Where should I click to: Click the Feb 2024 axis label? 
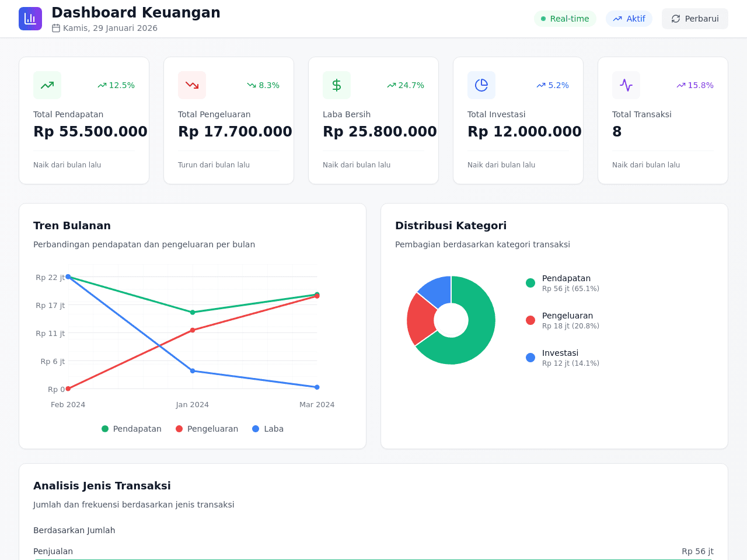click(x=68, y=404)
